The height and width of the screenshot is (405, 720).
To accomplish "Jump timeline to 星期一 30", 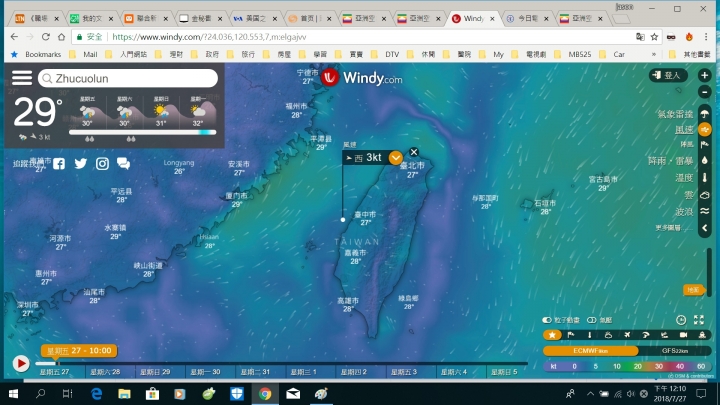I will coord(205,372).
